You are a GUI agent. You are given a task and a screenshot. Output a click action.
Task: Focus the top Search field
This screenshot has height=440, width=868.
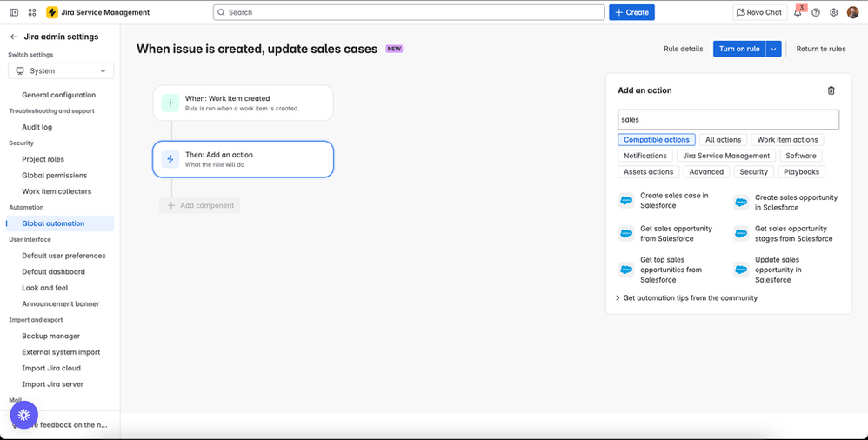coord(409,12)
